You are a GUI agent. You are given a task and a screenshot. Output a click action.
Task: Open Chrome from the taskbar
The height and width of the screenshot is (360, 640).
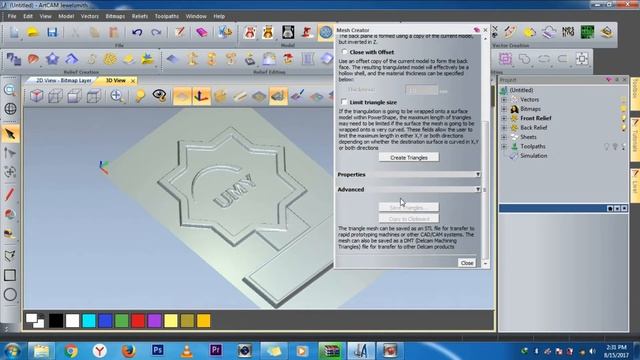[x=71, y=350]
